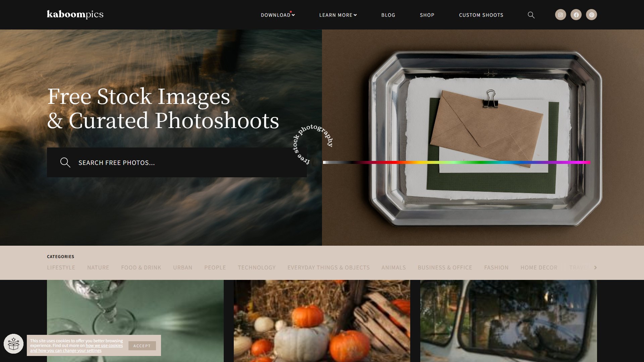Pick a color on the rainbow search bar
The width and height of the screenshot is (644, 362).
click(x=457, y=162)
